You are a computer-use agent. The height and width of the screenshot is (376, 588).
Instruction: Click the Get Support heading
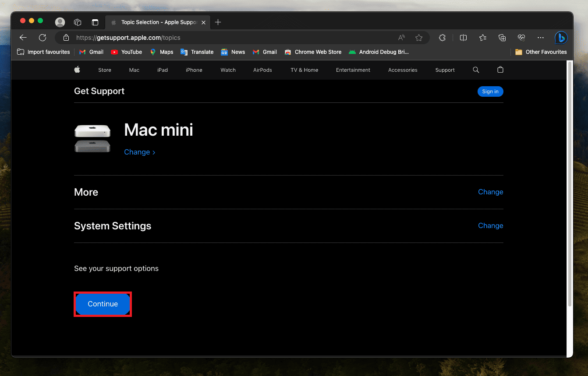pyautogui.click(x=99, y=91)
